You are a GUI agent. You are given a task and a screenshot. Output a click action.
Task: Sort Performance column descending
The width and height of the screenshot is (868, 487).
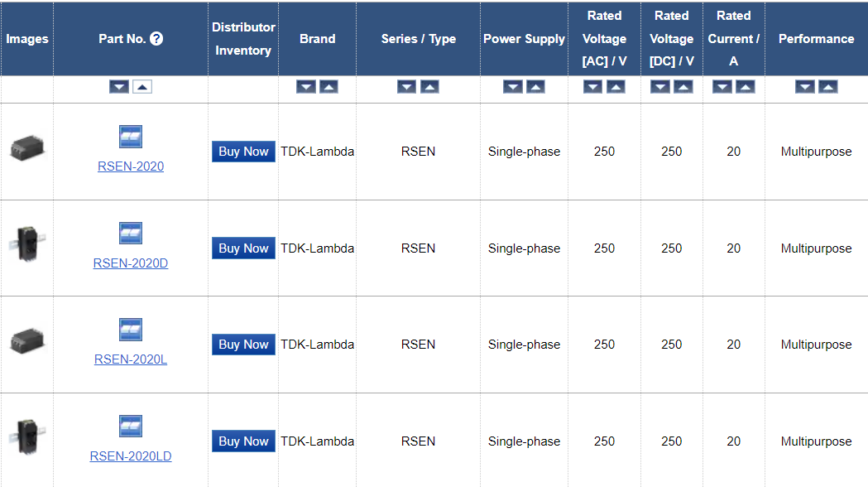(805, 87)
